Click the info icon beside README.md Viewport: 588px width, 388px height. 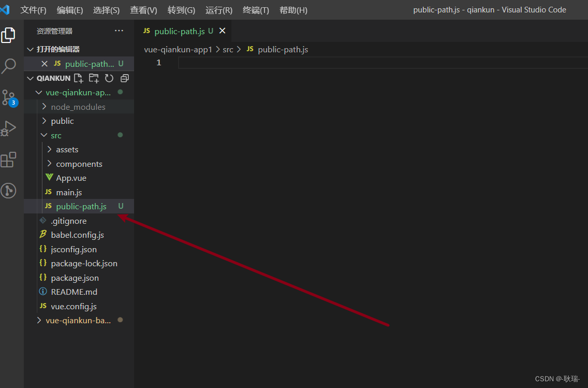(43, 292)
